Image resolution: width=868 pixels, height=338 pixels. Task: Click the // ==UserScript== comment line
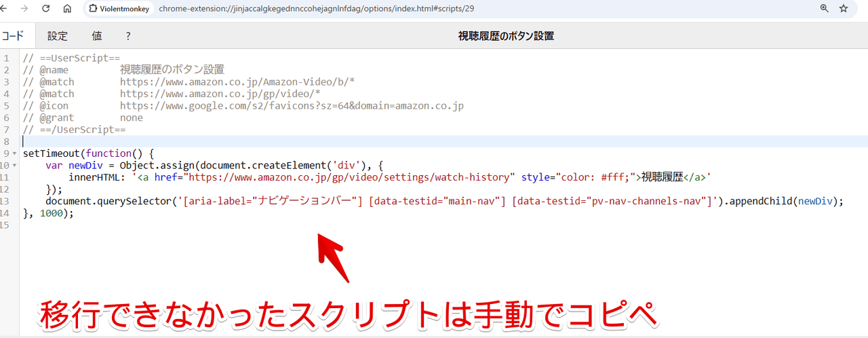[71, 58]
